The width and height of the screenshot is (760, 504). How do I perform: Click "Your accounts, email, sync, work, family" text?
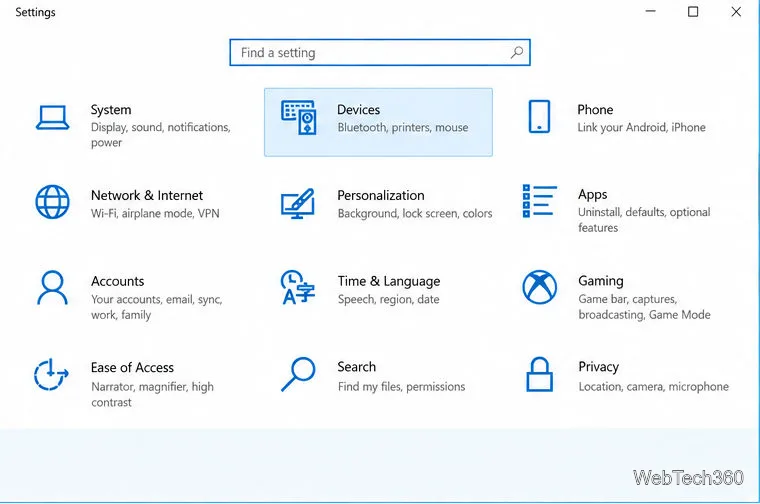pyautogui.click(x=157, y=307)
